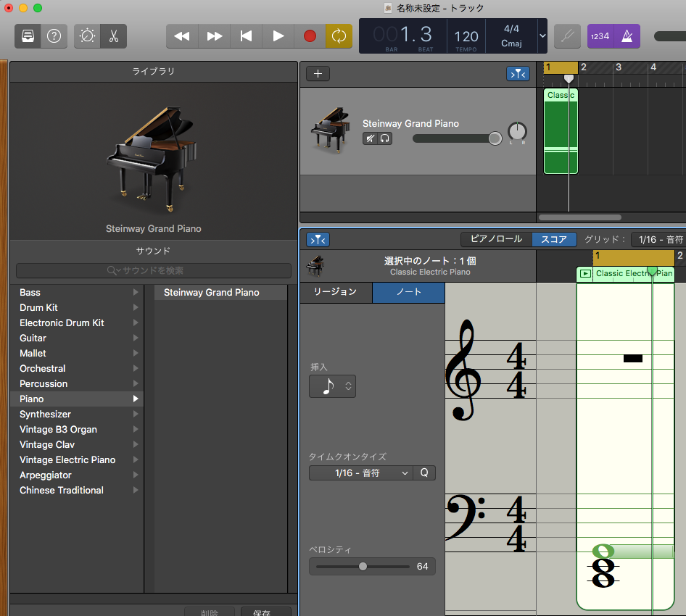Select the green Classic region in track area

coord(561,131)
